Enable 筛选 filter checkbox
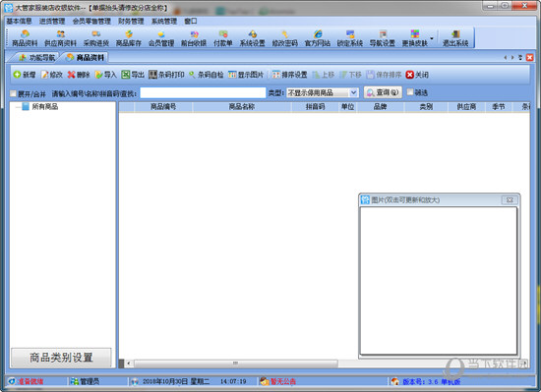This screenshot has width=541, height=392. 410,92
